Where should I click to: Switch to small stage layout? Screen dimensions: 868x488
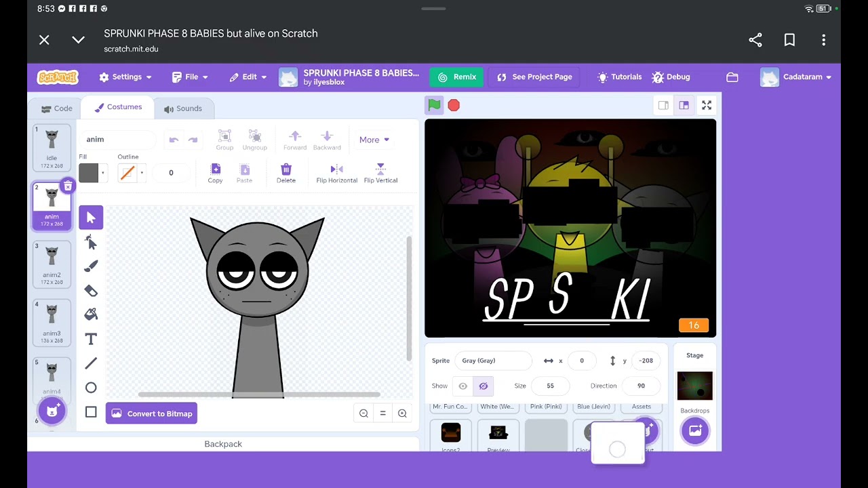(663, 105)
